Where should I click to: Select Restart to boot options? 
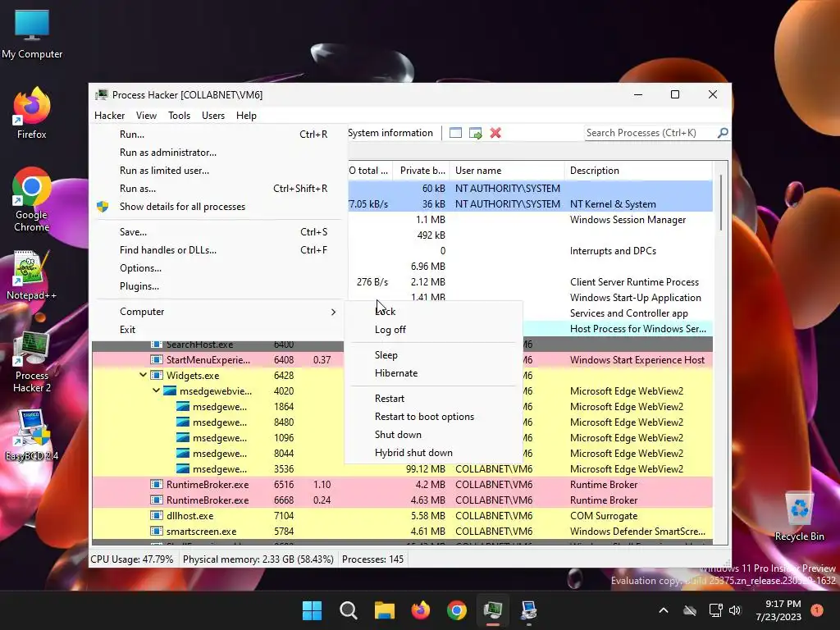coord(433,417)
